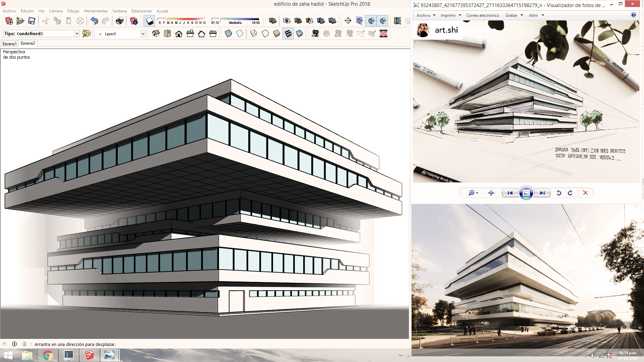Expand the Layer0 layer dropdown
The image size is (644, 362).
[x=143, y=34]
